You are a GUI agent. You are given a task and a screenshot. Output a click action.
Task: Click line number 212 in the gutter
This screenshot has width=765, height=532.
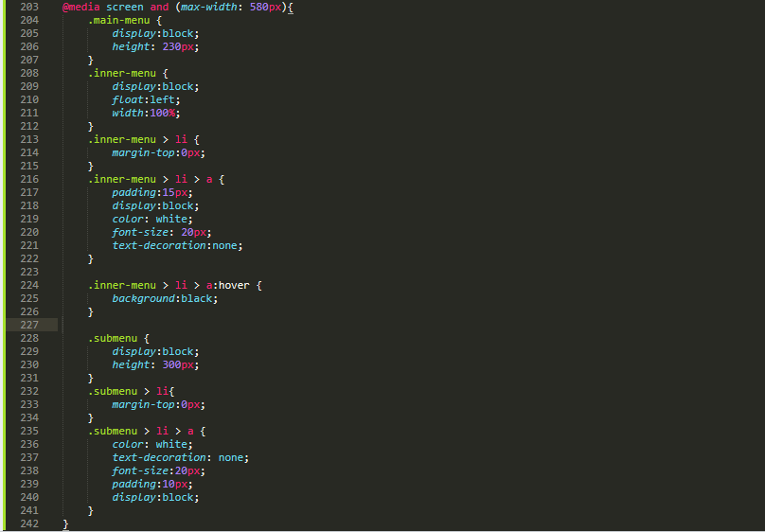pos(29,127)
